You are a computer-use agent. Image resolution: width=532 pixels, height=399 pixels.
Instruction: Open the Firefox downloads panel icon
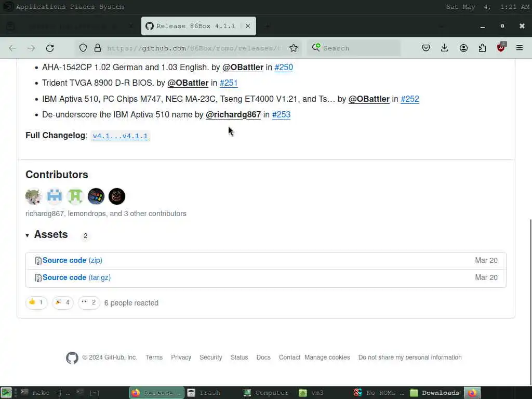[x=445, y=48]
